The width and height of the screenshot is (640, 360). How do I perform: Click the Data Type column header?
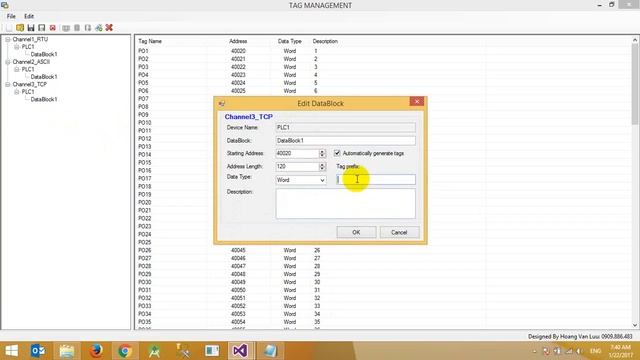pos(289,41)
